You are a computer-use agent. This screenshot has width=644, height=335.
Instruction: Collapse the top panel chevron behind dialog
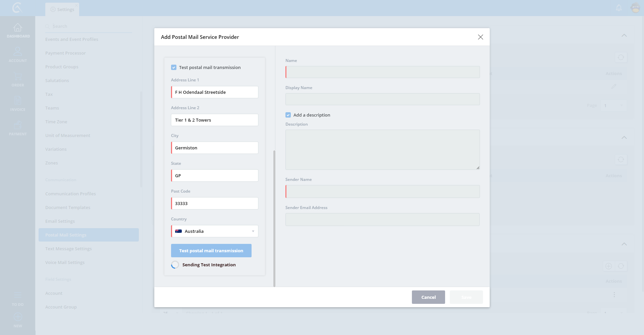(x=624, y=36)
